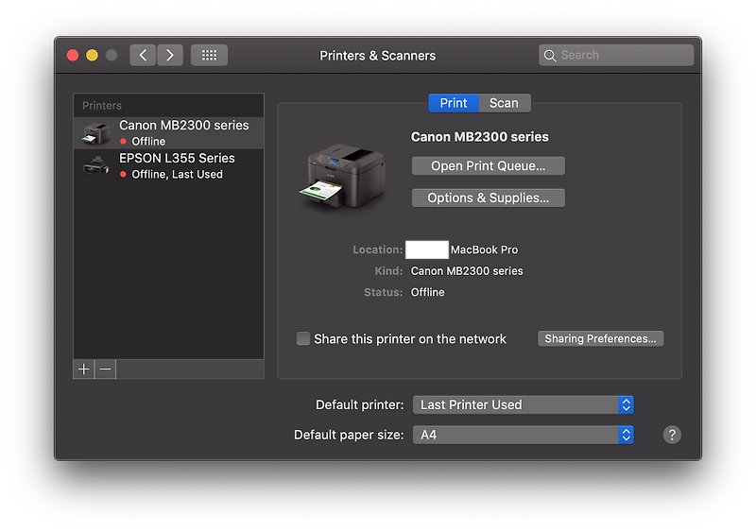756x532 pixels.
Task: Click the Status value Offline
Action: click(428, 292)
